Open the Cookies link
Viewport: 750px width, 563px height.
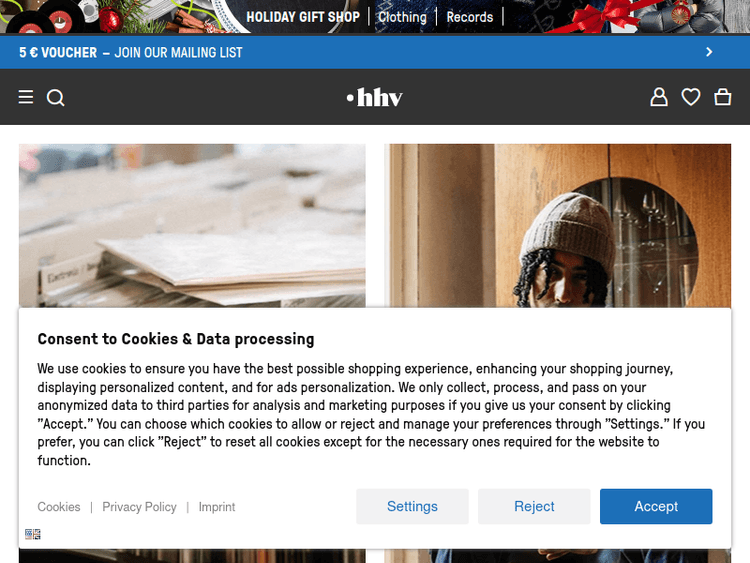pos(59,507)
